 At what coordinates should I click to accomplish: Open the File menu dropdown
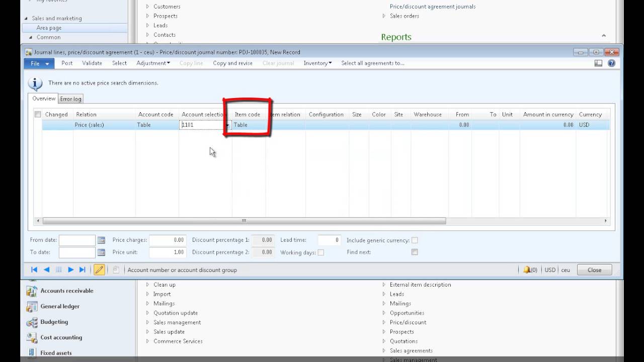coord(39,63)
